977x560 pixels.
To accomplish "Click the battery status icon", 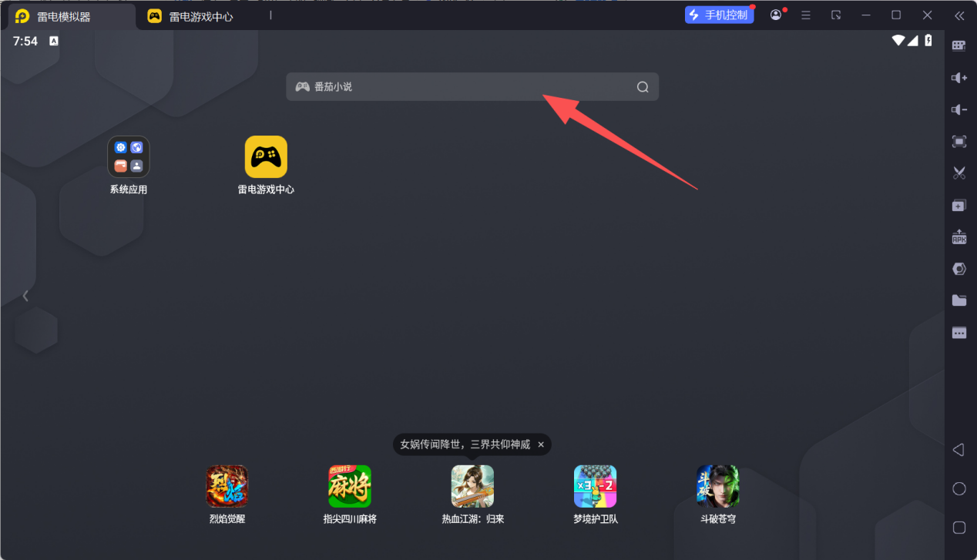I will (928, 41).
